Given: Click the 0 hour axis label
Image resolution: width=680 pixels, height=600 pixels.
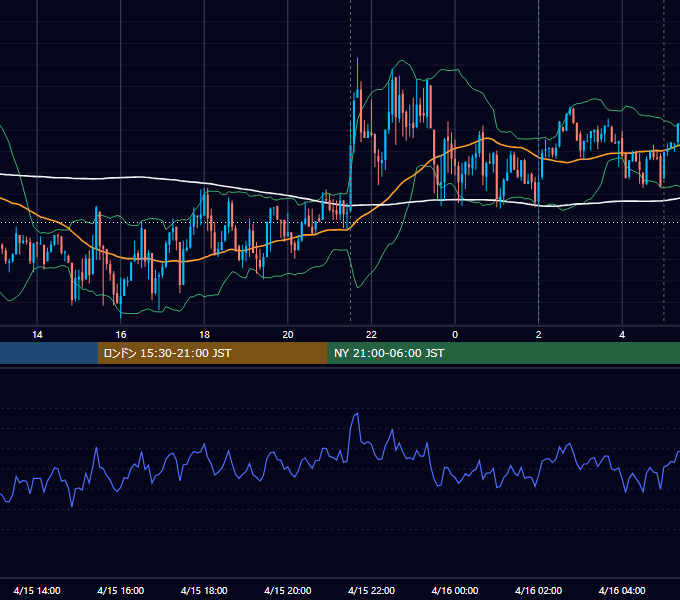Looking at the screenshot, I should pos(455,335).
